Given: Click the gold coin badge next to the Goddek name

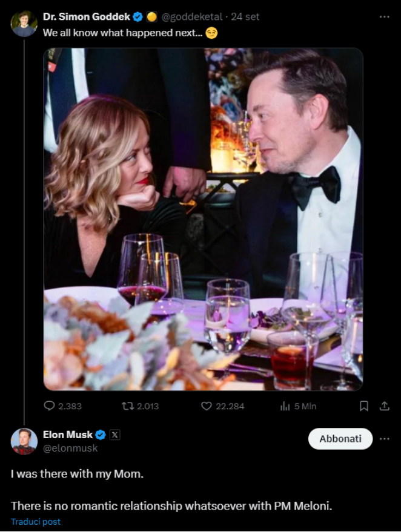Looking at the screenshot, I should [151, 16].
